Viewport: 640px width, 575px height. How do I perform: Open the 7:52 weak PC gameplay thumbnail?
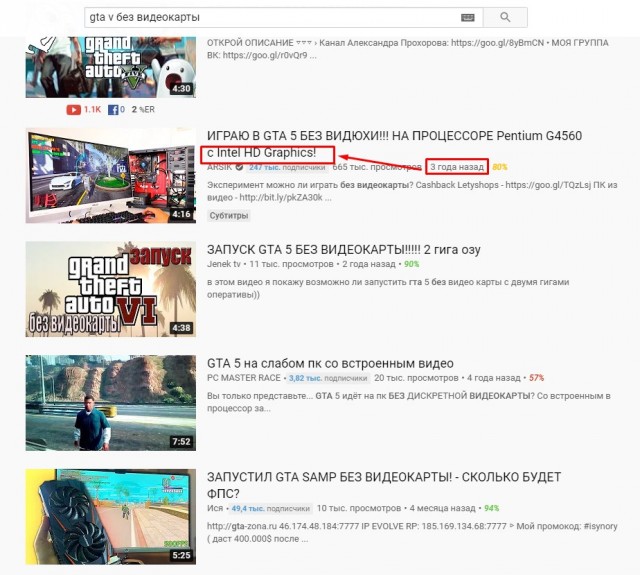tap(111, 403)
